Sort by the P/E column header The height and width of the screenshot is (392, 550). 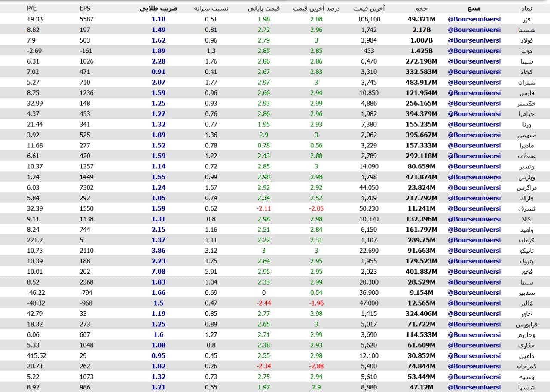[x=32, y=8]
